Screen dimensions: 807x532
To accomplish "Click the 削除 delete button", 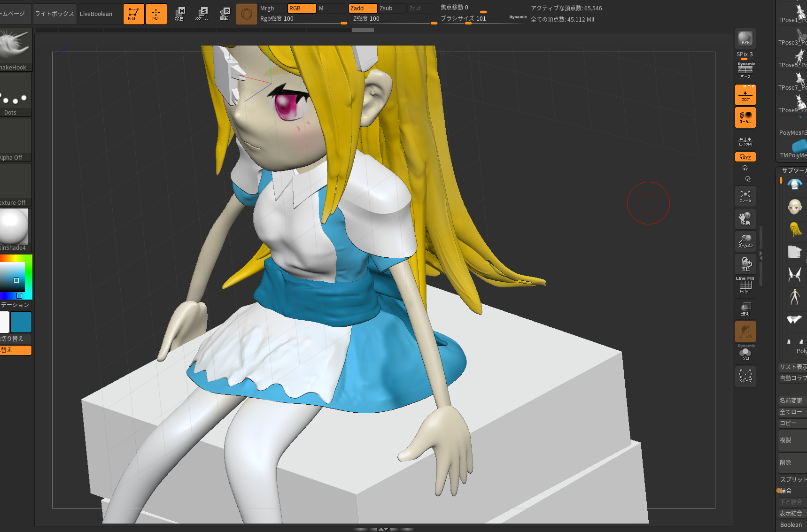I will click(x=792, y=463).
